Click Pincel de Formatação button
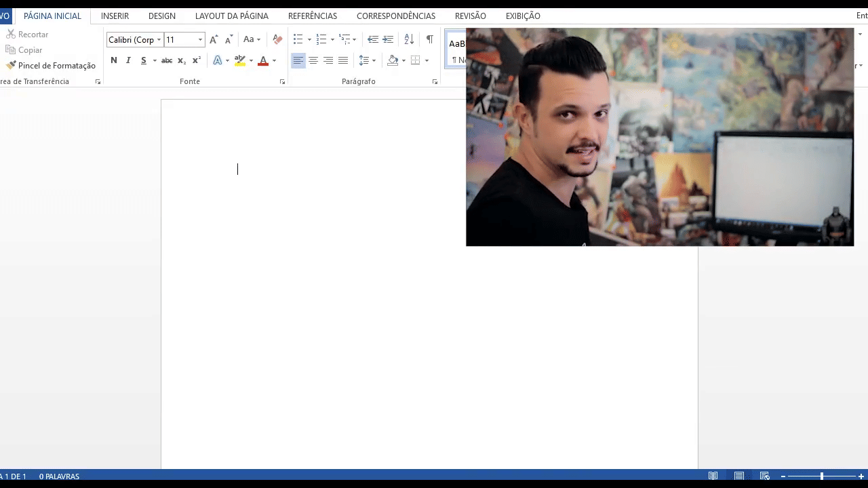Image resolution: width=868 pixels, height=488 pixels. tap(51, 66)
